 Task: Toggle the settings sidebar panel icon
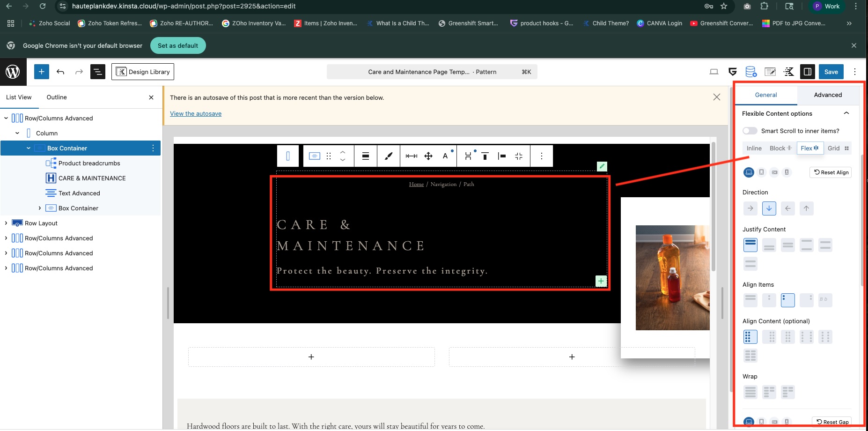click(x=808, y=72)
